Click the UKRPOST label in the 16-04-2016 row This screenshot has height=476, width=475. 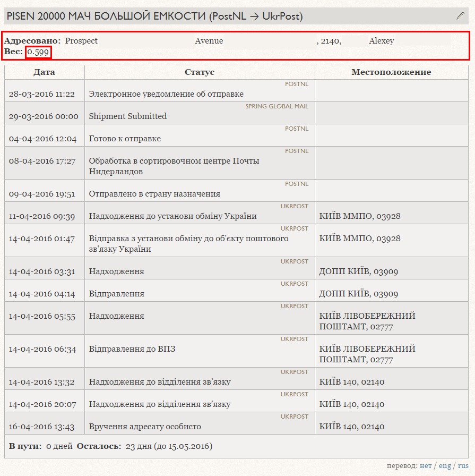[294, 416]
